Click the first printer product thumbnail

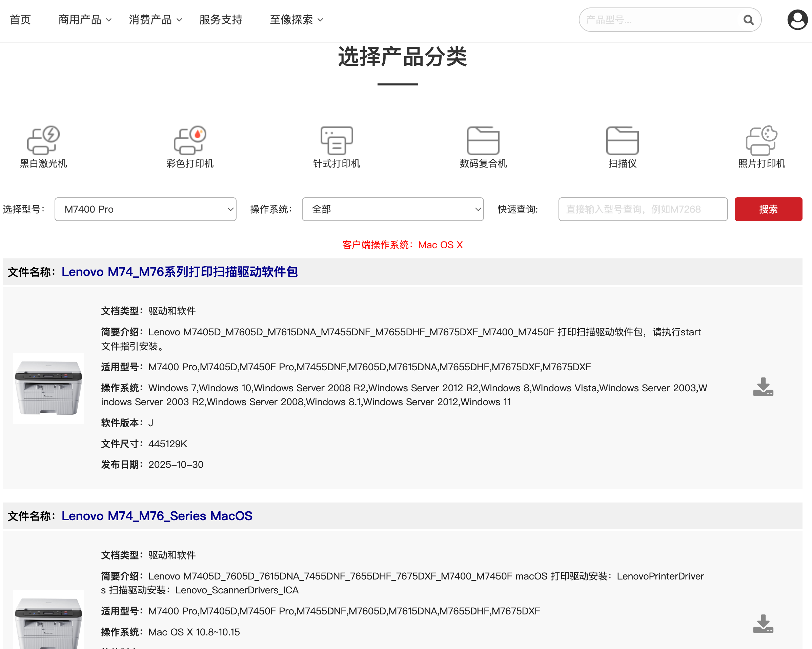click(48, 388)
